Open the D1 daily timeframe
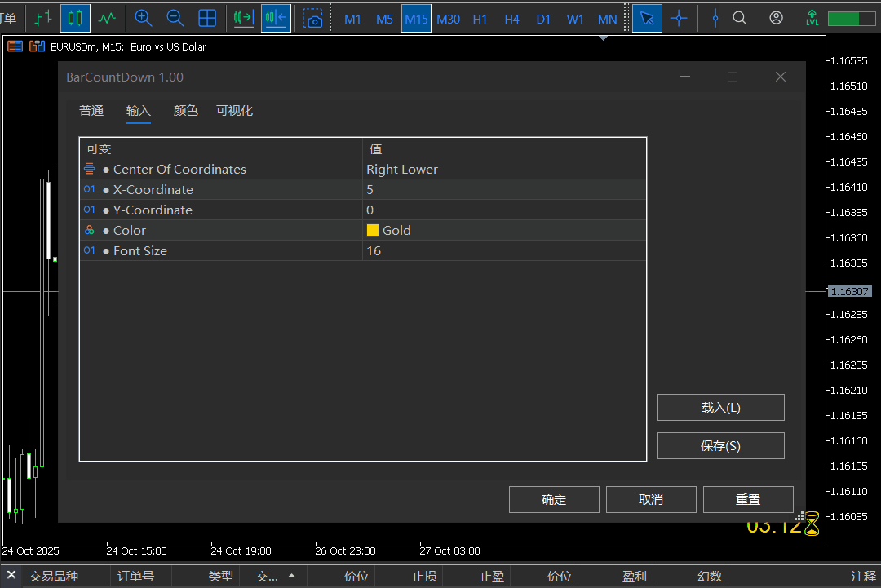 [x=543, y=19]
